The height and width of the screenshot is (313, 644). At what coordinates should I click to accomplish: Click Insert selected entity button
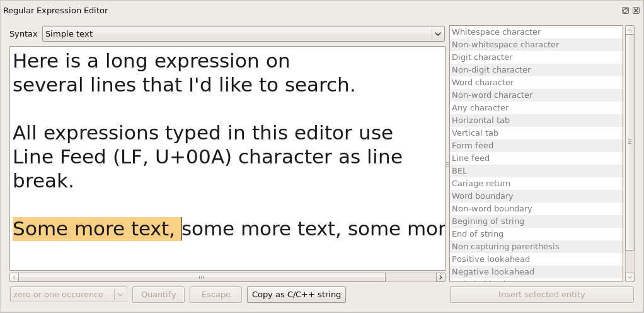click(541, 295)
